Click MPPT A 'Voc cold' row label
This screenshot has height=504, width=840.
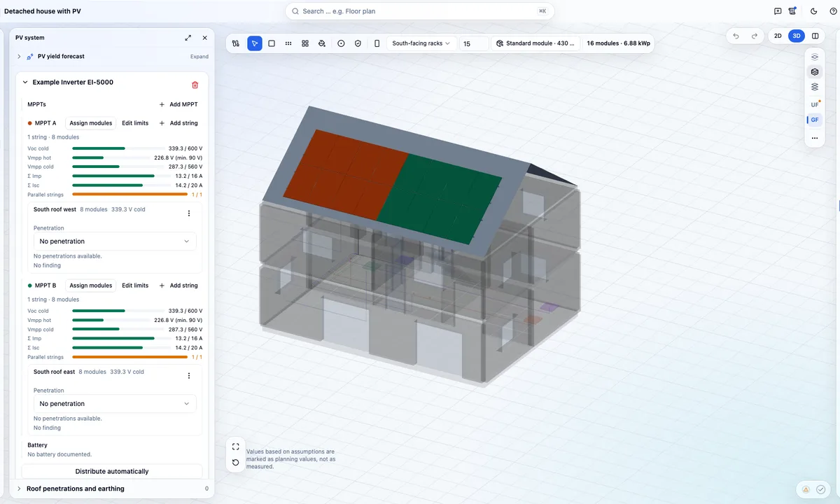pyautogui.click(x=38, y=148)
